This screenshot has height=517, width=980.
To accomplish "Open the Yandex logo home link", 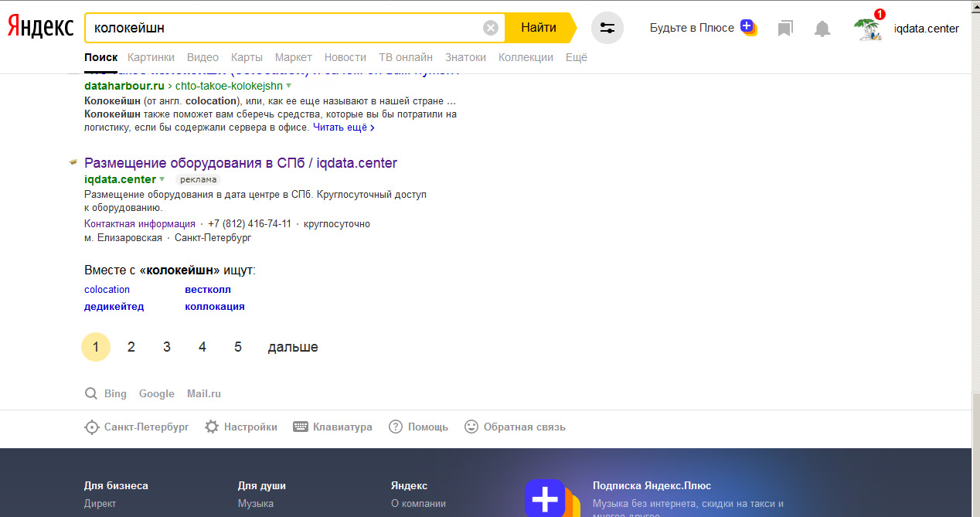I will point(41,28).
